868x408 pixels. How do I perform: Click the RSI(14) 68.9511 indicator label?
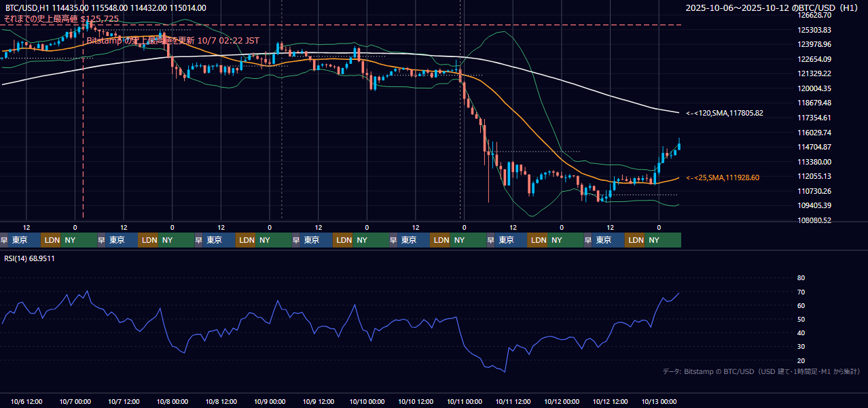pyautogui.click(x=29, y=258)
